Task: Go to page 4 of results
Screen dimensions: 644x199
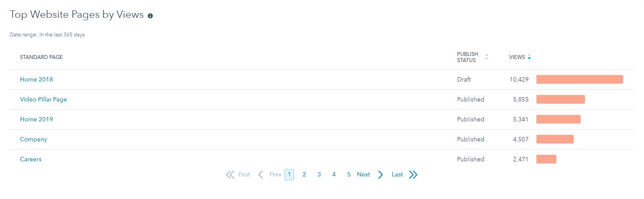Action: click(x=334, y=175)
